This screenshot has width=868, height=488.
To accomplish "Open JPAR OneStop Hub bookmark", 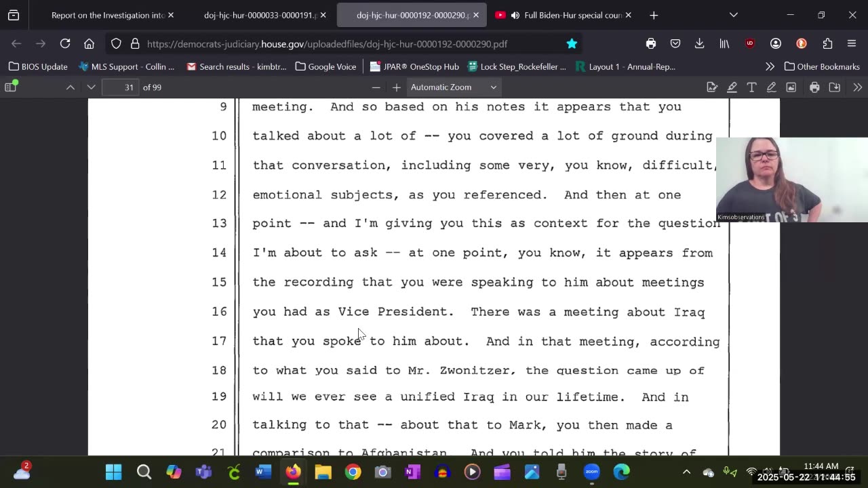I will pos(414,66).
